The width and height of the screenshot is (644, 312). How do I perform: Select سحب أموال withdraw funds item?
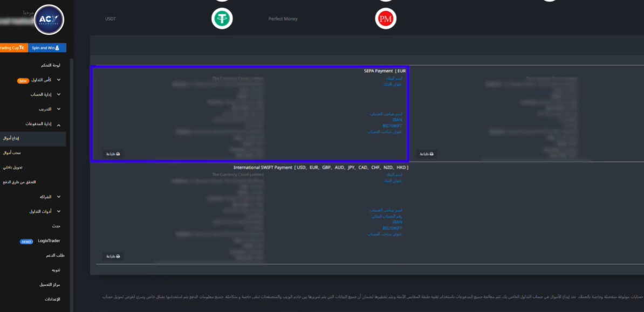(12, 153)
